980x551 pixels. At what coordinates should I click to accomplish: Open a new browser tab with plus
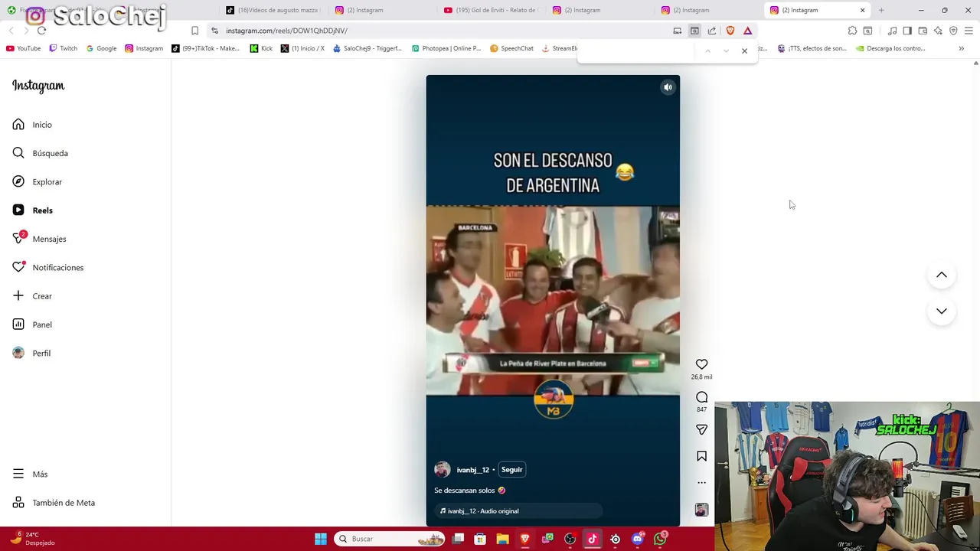(x=881, y=10)
